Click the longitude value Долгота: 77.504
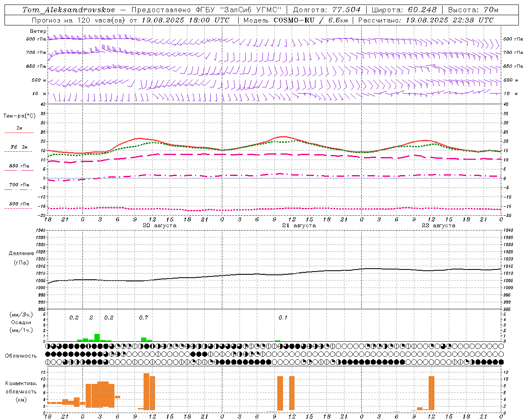The image size is (525, 420). (327, 10)
